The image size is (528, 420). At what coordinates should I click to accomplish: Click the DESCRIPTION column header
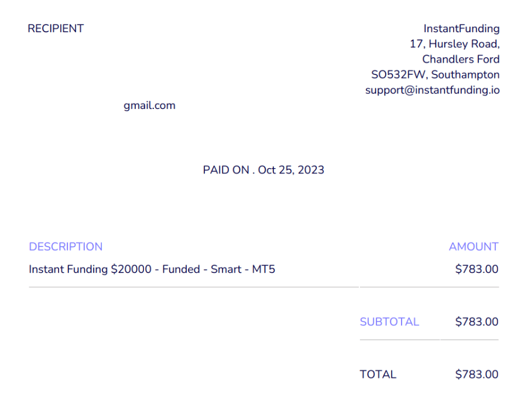pos(66,247)
